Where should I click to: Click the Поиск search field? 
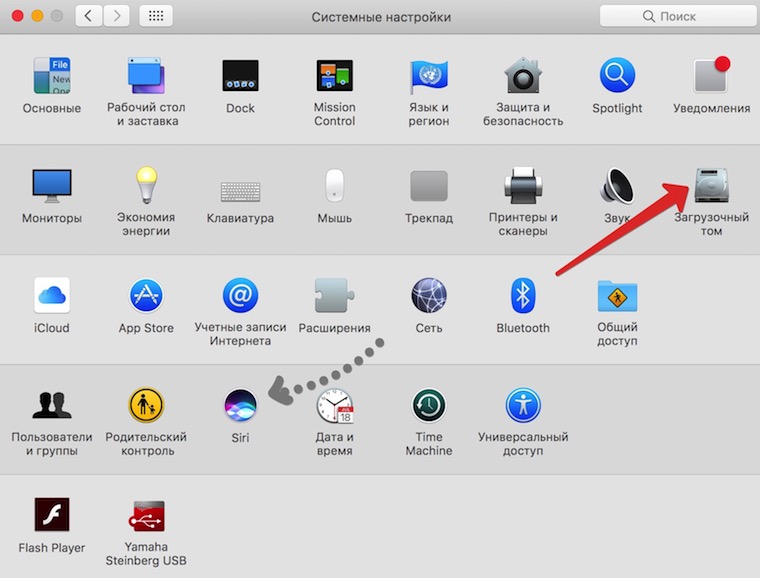[678, 16]
